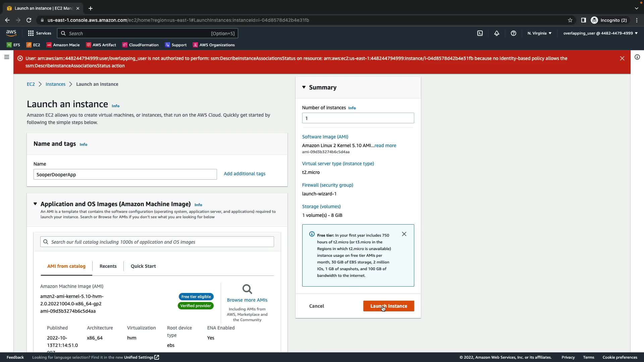Click the Launch instance button
Viewport: 644px width, 362px height.
click(388, 306)
